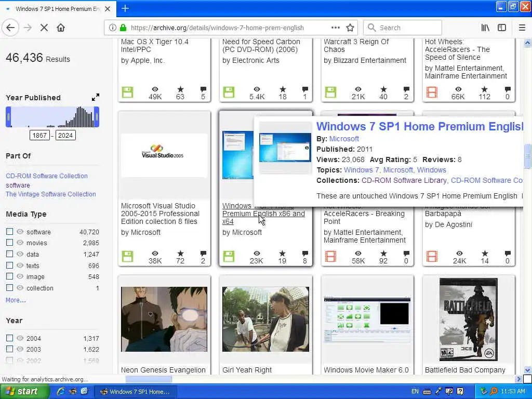The image size is (532, 399).
Task: Focus the browser Search box
Action: click(403, 28)
